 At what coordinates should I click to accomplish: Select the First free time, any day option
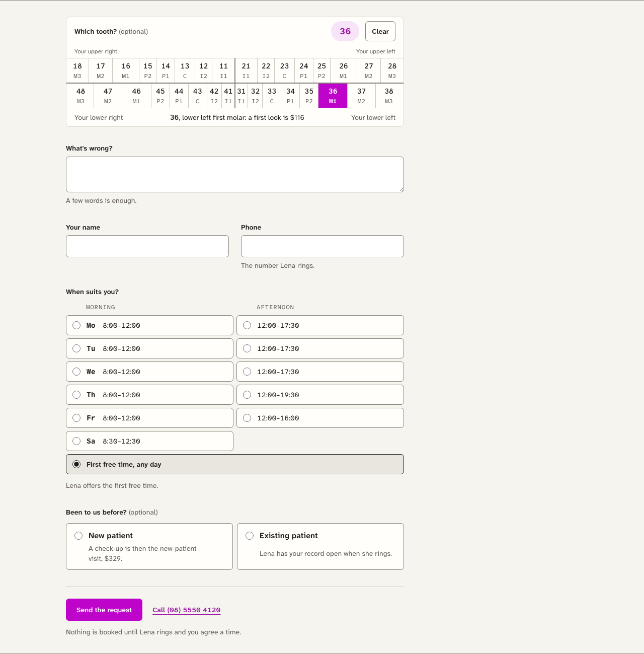(235, 464)
